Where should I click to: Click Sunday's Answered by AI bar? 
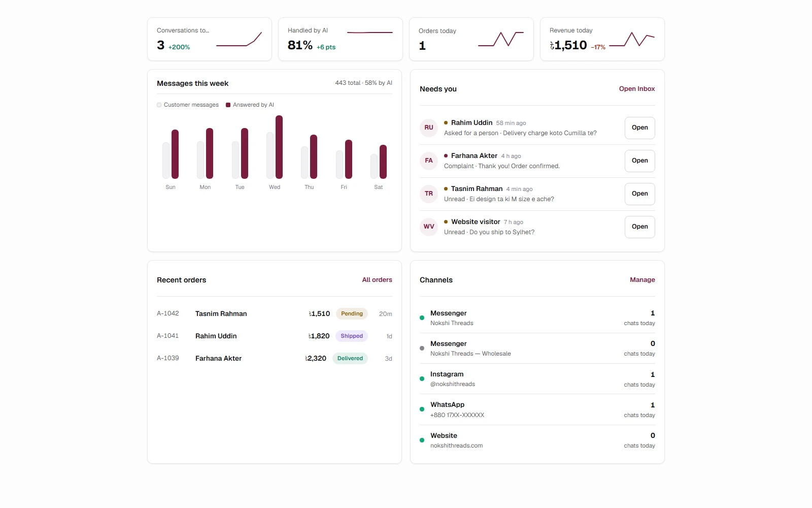(175, 154)
